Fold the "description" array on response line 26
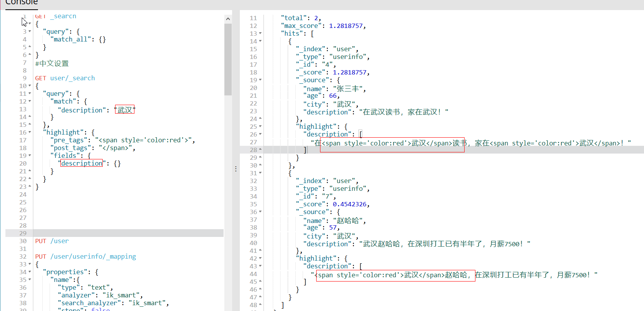 (x=260, y=134)
